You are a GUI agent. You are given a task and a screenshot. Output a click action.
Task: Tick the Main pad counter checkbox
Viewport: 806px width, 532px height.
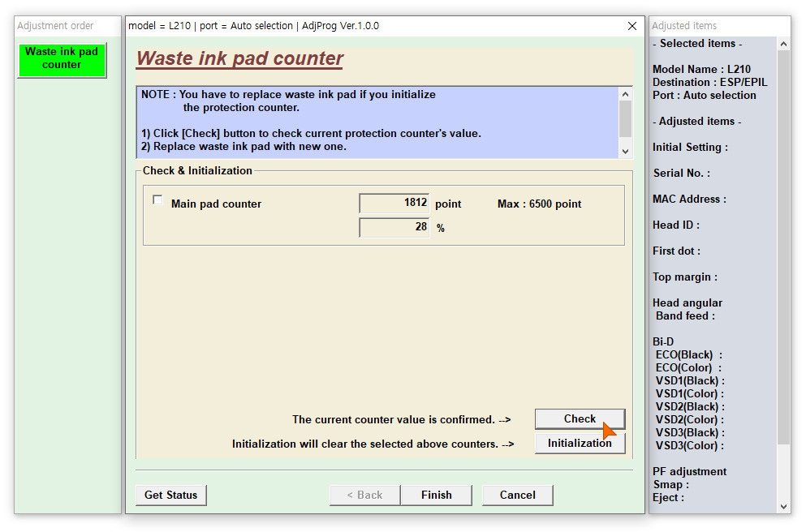[x=157, y=199]
